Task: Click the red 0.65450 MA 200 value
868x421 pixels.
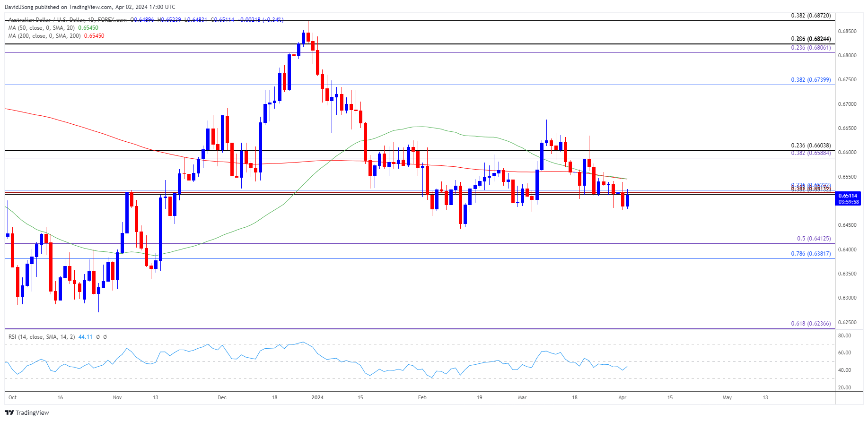Action: tap(94, 36)
